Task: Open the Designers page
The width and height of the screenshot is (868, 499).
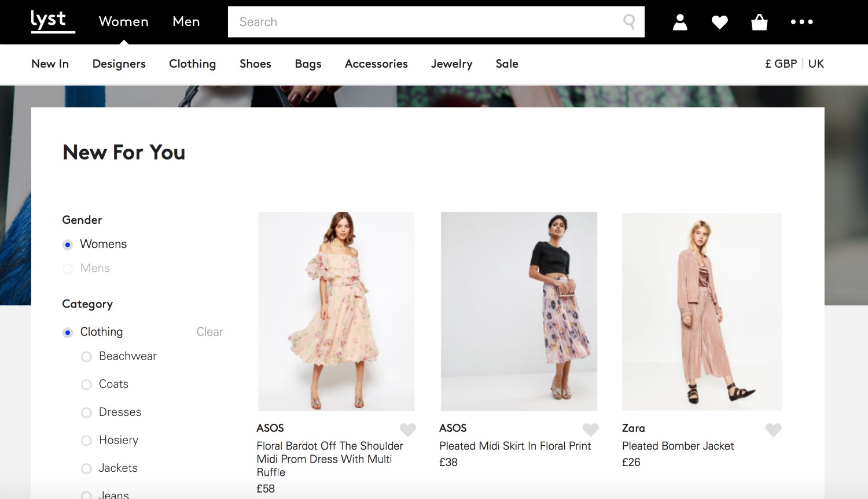Action: 119,64
